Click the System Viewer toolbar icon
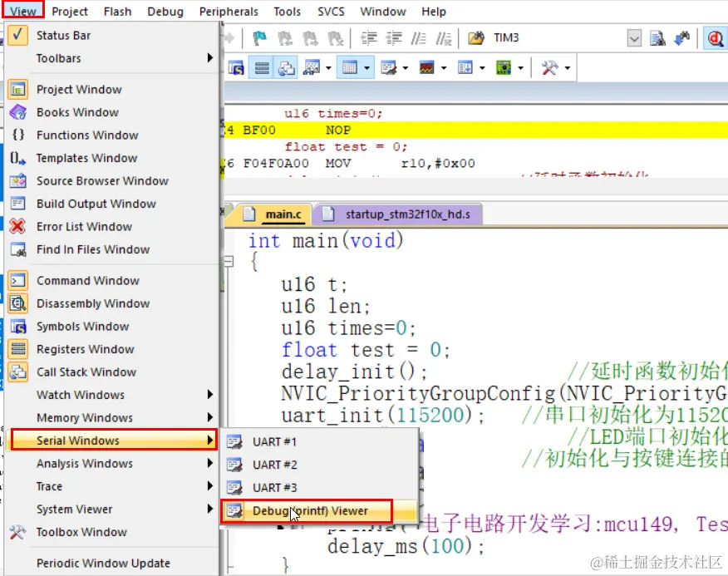Screen dimensions: 728x576 504,68
